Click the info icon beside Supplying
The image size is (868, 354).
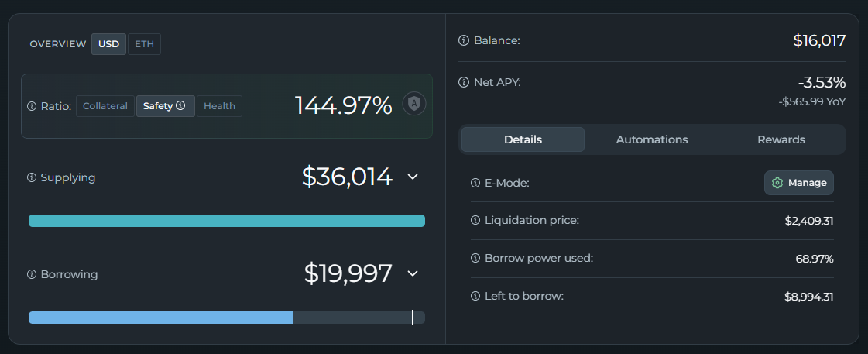click(32, 177)
